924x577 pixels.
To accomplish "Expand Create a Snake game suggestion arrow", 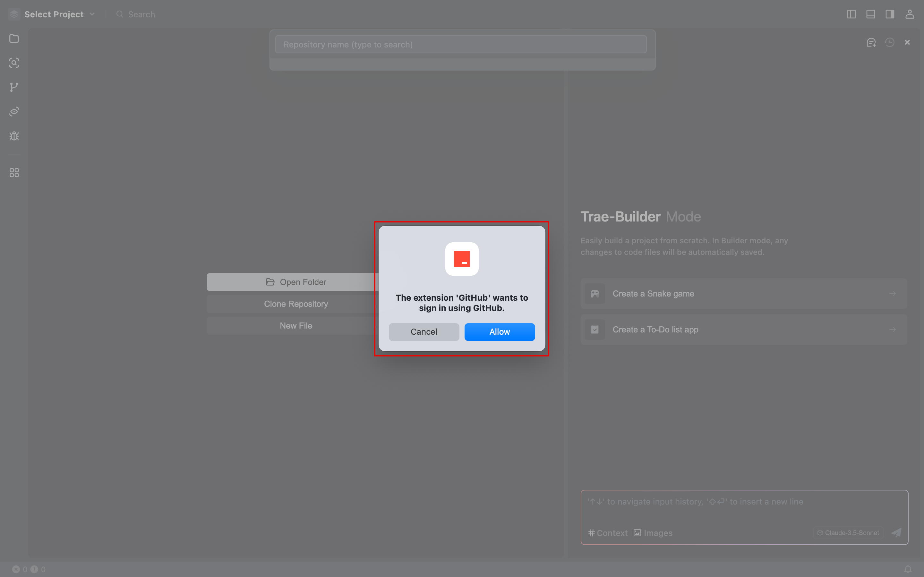I will point(892,293).
